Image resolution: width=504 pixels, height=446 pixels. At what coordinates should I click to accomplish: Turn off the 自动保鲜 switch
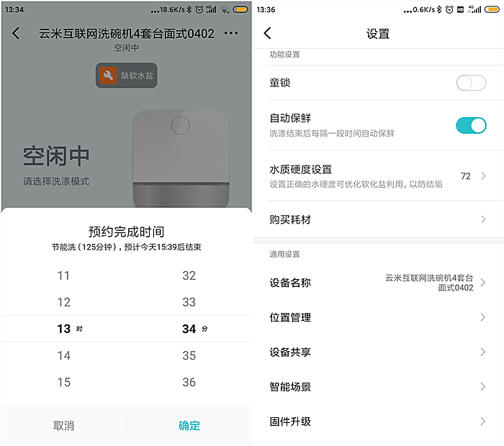pyautogui.click(x=471, y=125)
